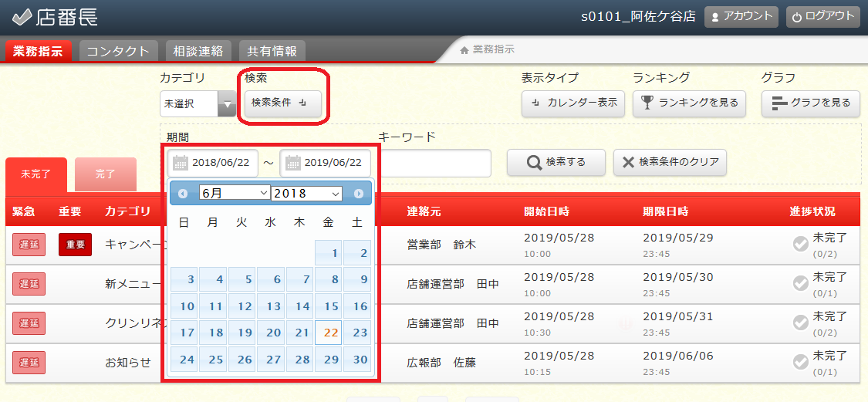Switch to the コンタクト tab
This screenshot has width=868, height=402.
pyautogui.click(x=119, y=51)
